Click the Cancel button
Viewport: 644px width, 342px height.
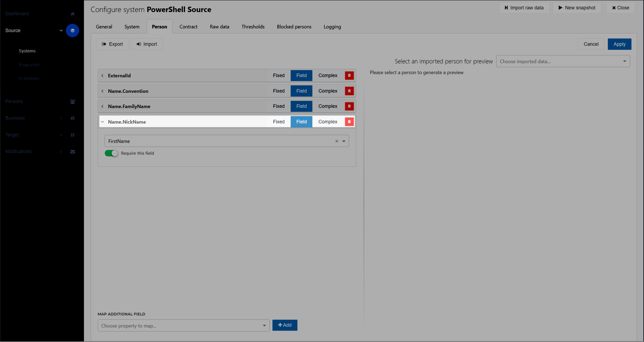[x=591, y=44]
